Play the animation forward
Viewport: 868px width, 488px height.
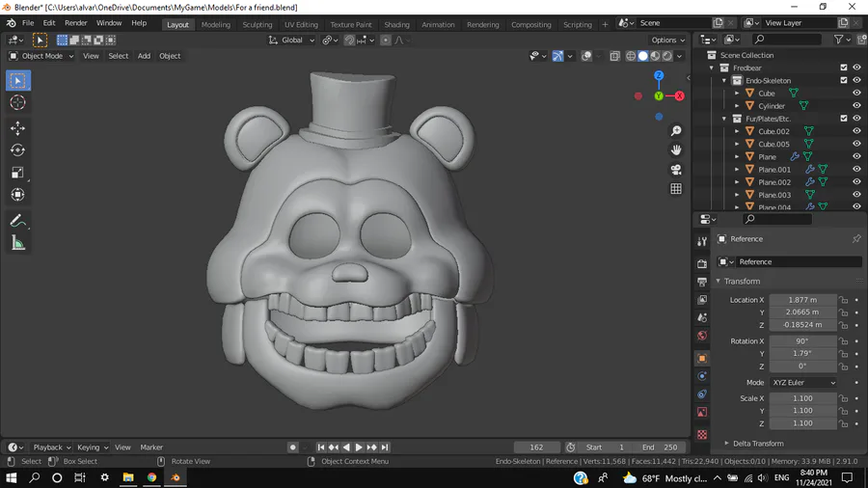[x=359, y=447]
